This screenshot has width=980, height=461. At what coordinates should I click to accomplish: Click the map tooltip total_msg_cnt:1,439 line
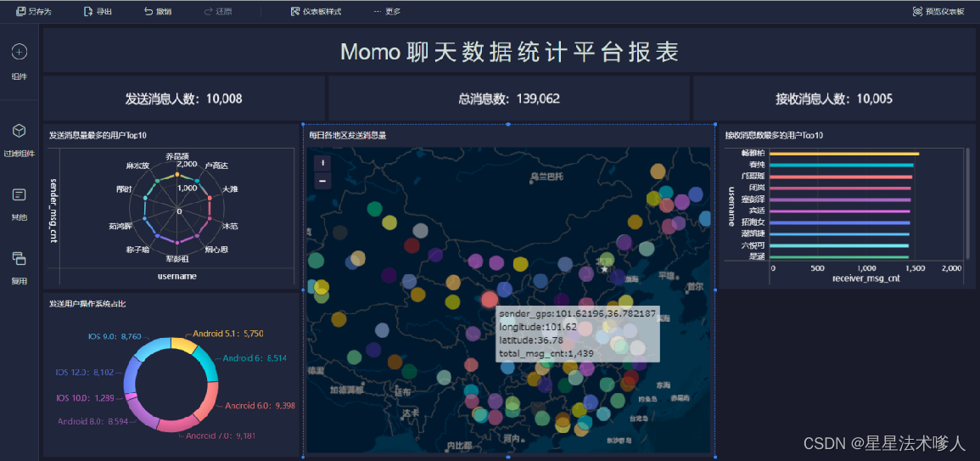coord(546,353)
